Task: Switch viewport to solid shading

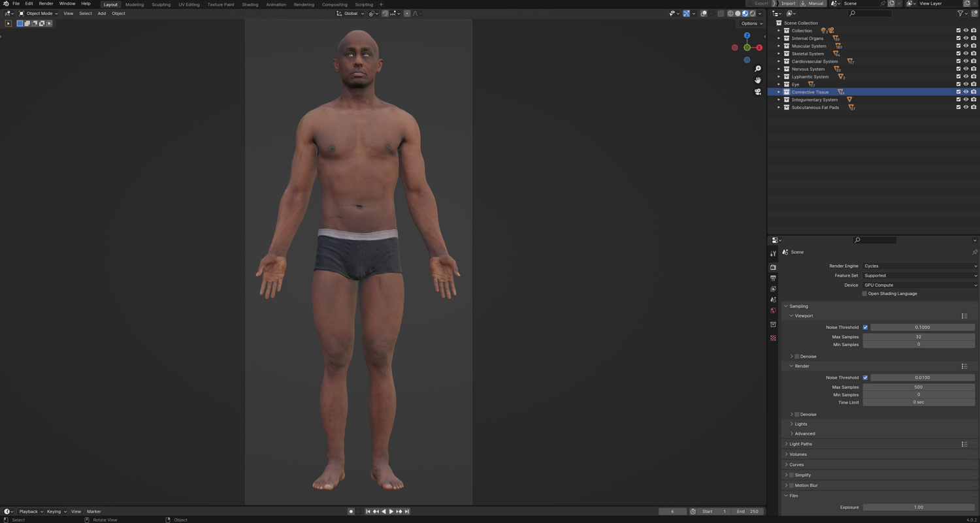Action: coord(738,13)
